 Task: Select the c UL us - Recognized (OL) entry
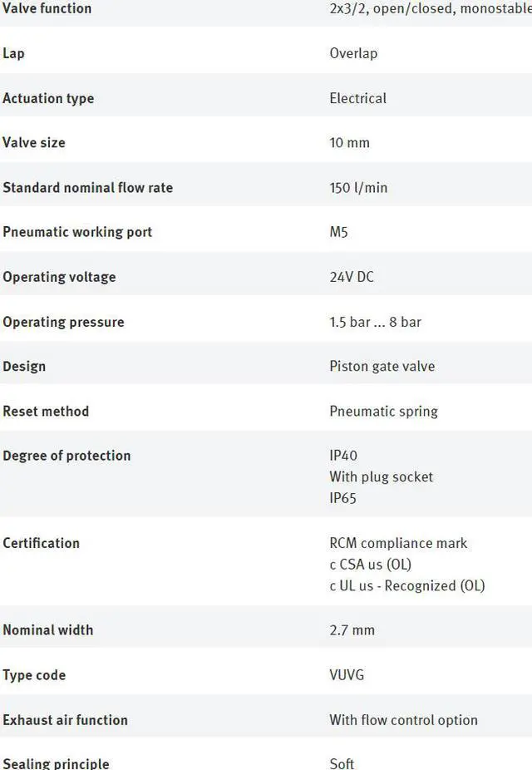(406, 585)
